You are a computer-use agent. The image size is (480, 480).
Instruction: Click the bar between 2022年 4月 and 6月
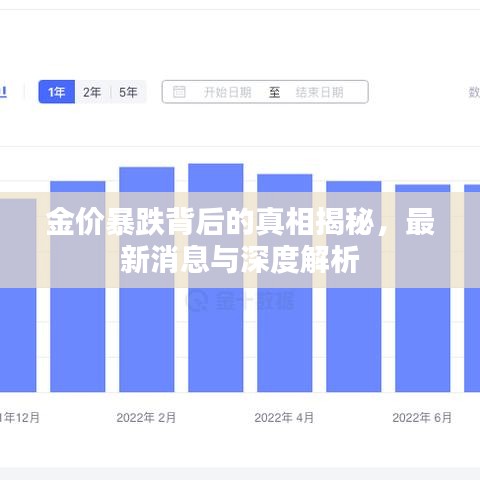354,287
